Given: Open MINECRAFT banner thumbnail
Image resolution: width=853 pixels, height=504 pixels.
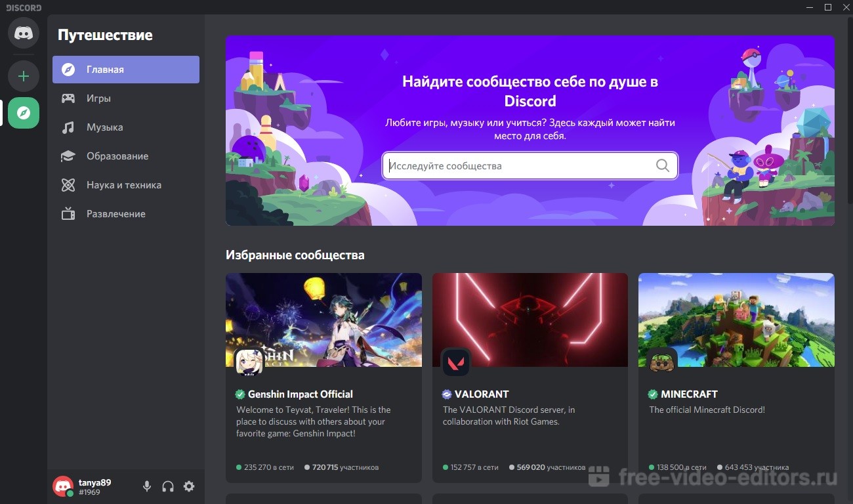Looking at the screenshot, I should point(736,320).
